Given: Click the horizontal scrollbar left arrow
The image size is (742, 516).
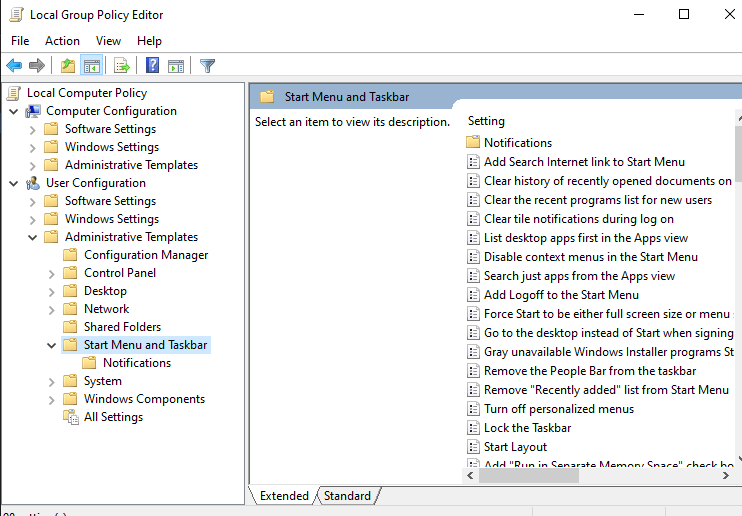Looking at the screenshot, I should (470, 476).
